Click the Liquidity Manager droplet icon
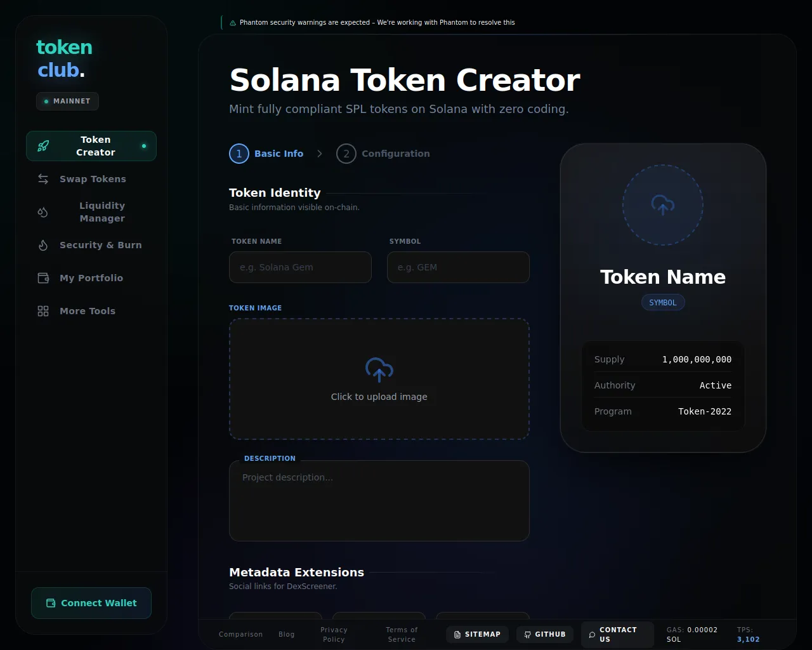Image resolution: width=812 pixels, height=650 pixels. [43, 212]
